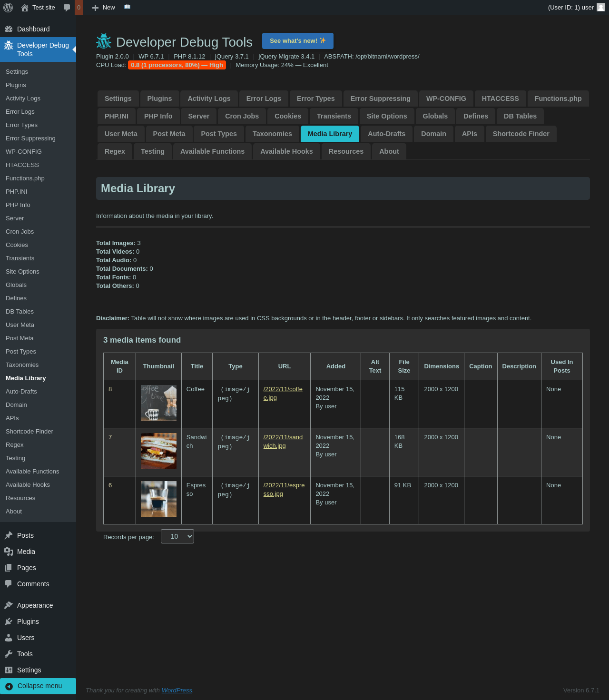
Task: Click the Users icon in sidebar
Action: [x=9, y=638]
